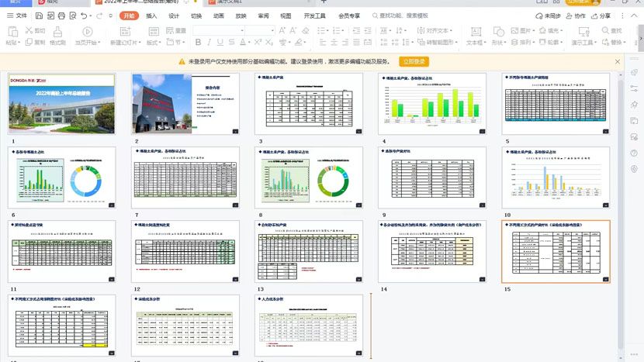The height and width of the screenshot is (362, 644).
Task: Toggle Italic formatting
Action: (209, 43)
